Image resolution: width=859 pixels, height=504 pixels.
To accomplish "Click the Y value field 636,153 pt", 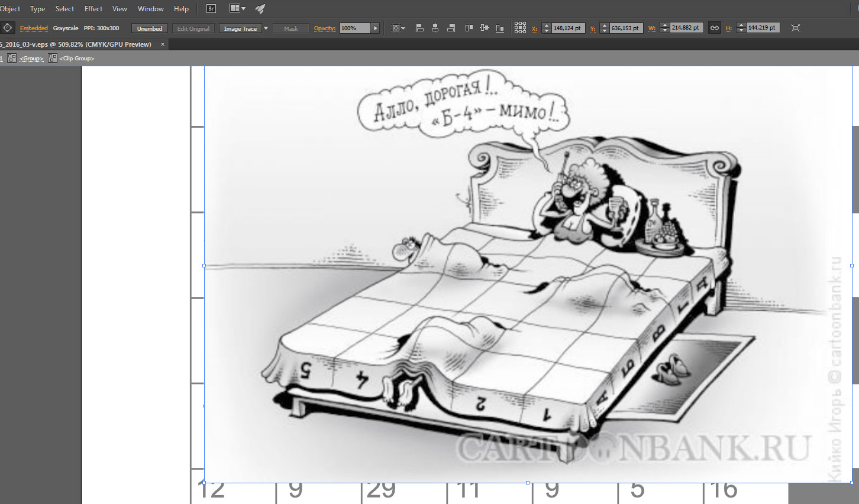I will pyautogui.click(x=626, y=28).
